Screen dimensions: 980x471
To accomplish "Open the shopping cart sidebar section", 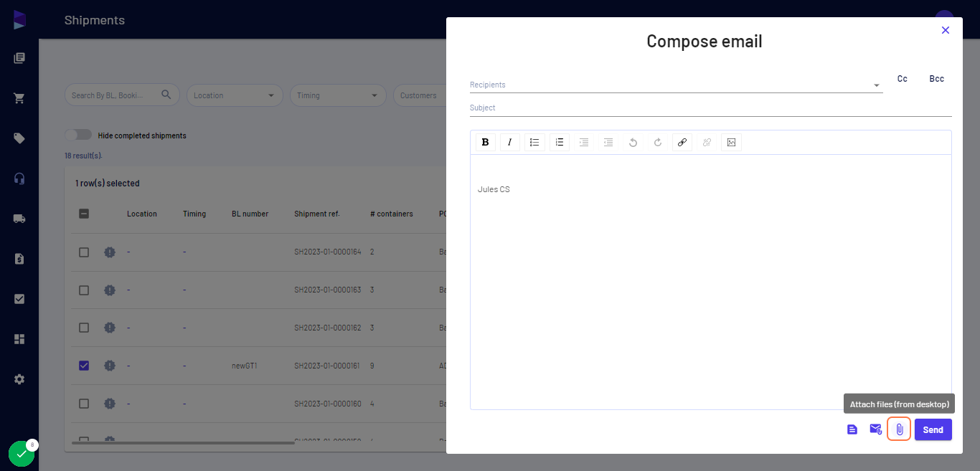I will point(19,98).
